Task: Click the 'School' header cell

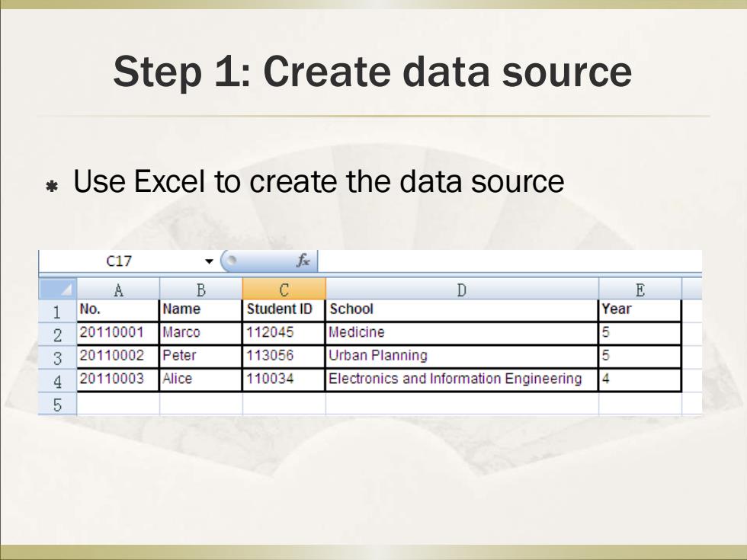Action: click(x=462, y=311)
